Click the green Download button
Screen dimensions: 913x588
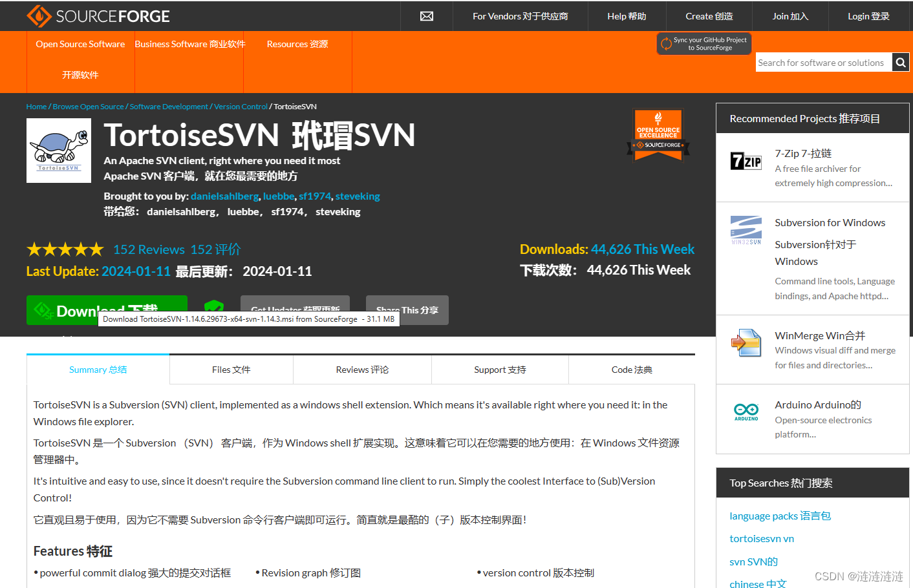pyautogui.click(x=107, y=310)
